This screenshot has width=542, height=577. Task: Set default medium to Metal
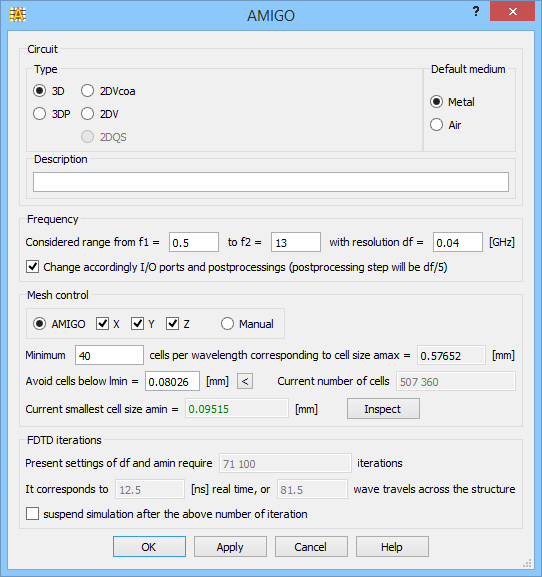[x=436, y=102]
